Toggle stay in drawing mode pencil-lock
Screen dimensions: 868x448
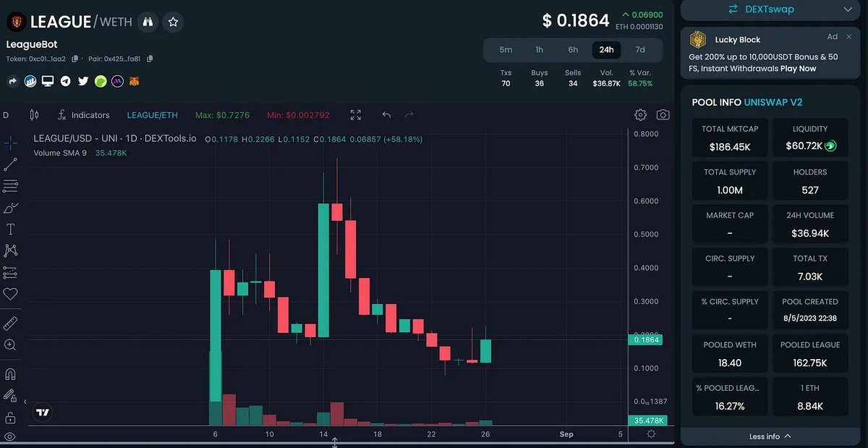[x=11, y=396]
